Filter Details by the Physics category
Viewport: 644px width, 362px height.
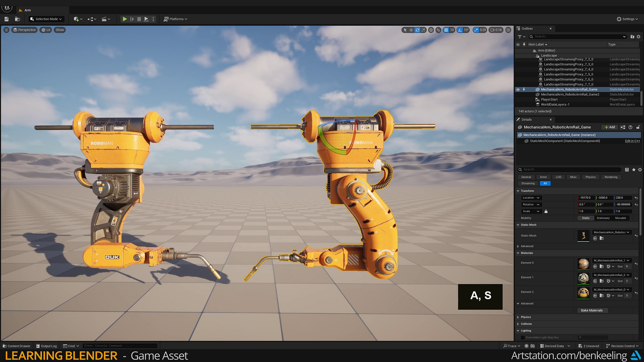(590, 177)
